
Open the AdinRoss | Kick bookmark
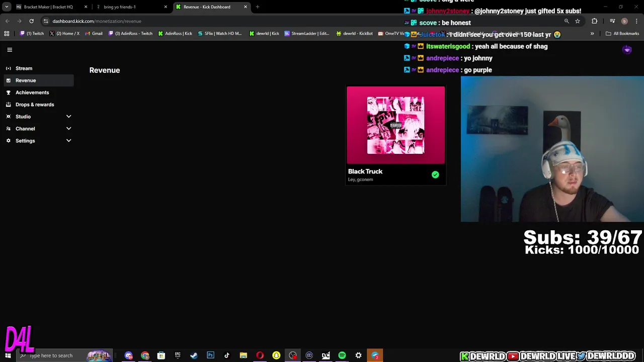coord(175,34)
